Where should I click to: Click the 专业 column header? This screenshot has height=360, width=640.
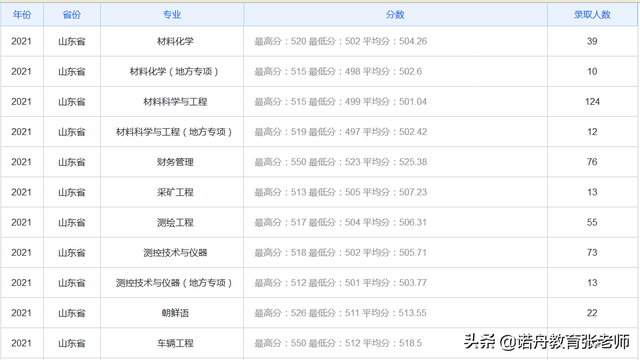(172, 15)
